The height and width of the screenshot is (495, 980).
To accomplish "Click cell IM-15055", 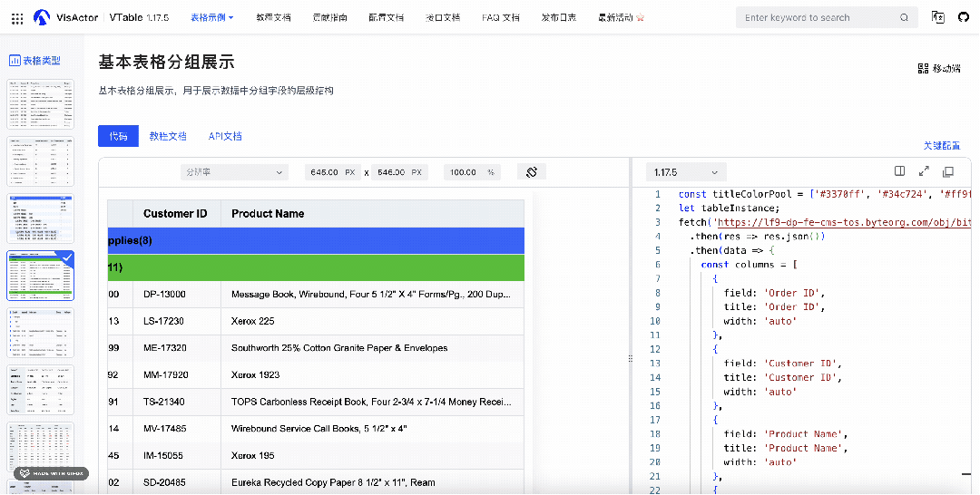I will [177, 456].
